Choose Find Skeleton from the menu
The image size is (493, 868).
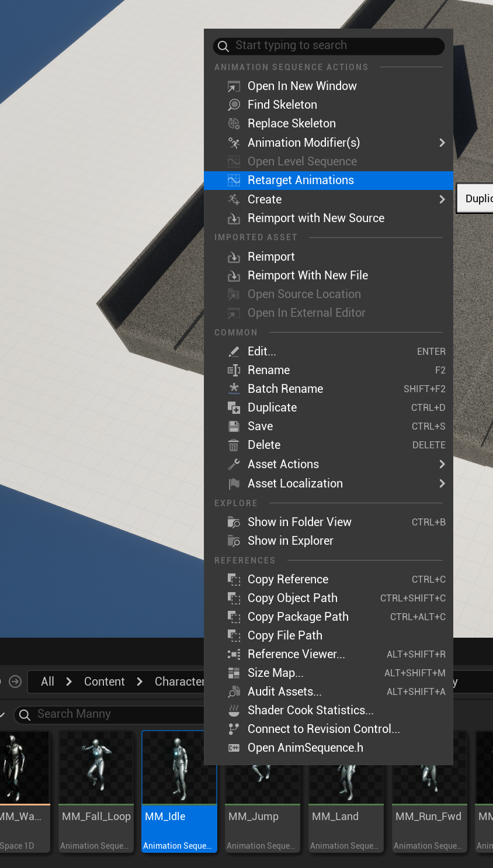coord(328,105)
